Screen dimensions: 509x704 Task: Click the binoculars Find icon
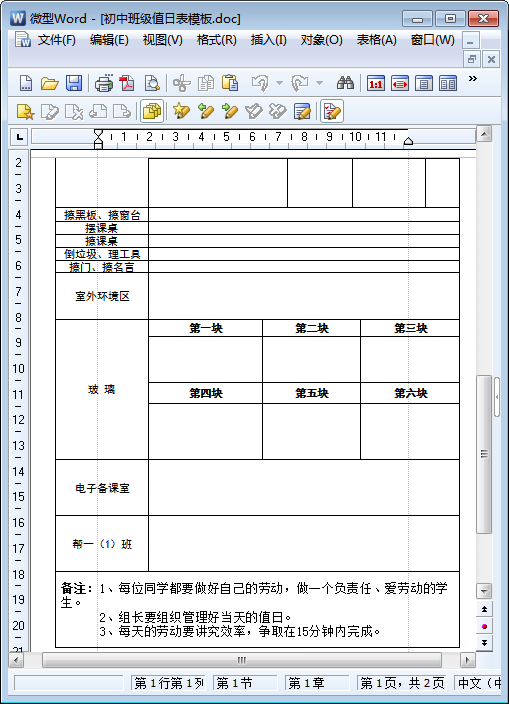click(345, 83)
